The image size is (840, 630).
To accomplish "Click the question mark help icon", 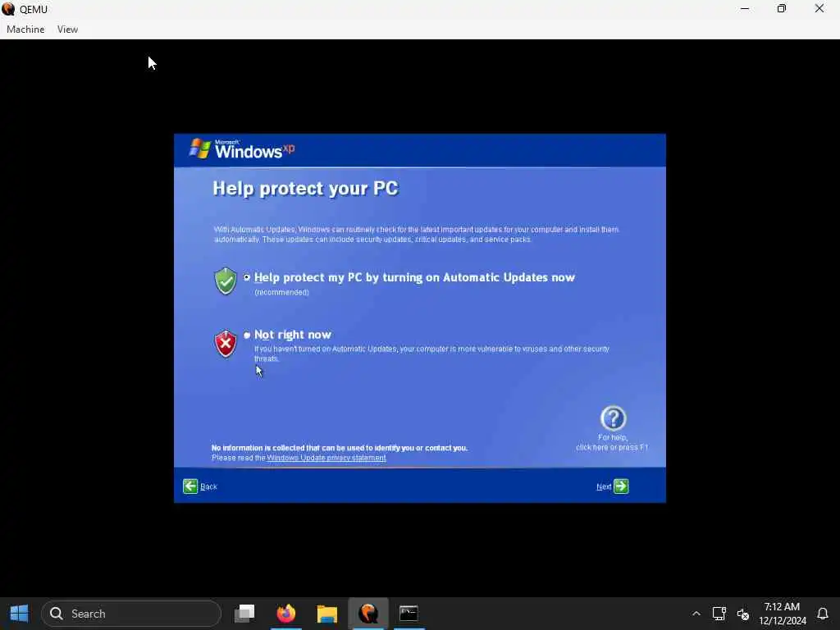I will (613, 418).
